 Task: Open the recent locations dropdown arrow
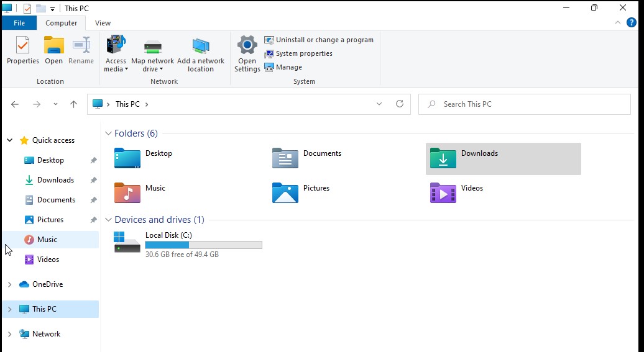[55, 104]
